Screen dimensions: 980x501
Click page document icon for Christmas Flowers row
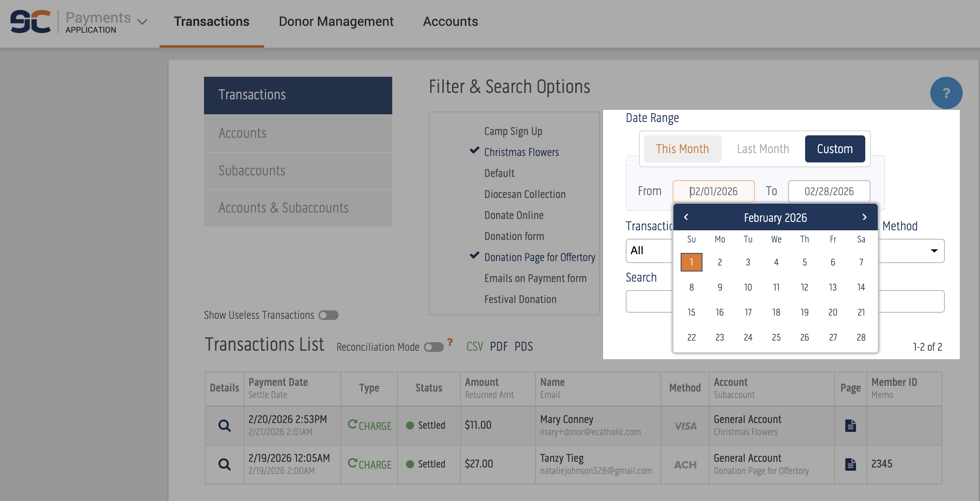(850, 425)
